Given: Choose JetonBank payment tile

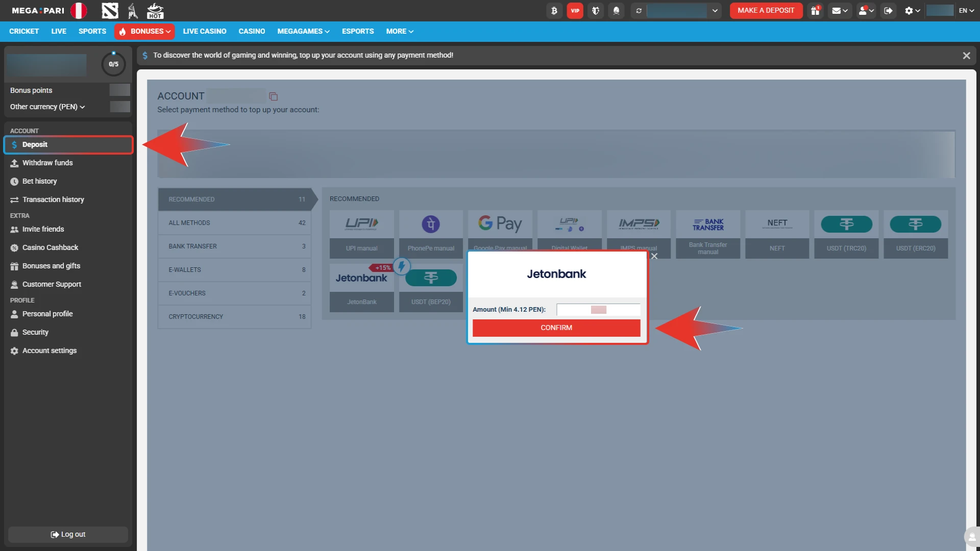Looking at the screenshot, I should (361, 288).
